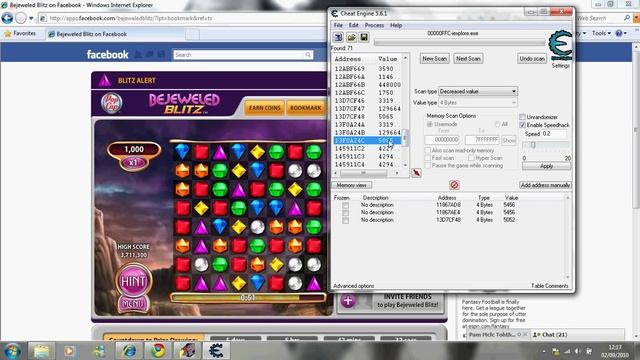Select the All radio button

click(x=497, y=124)
